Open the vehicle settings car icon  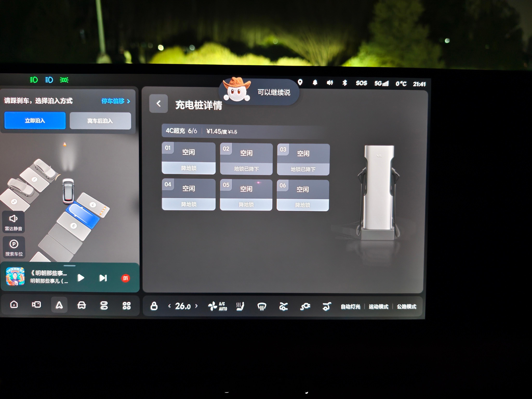(82, 305)
